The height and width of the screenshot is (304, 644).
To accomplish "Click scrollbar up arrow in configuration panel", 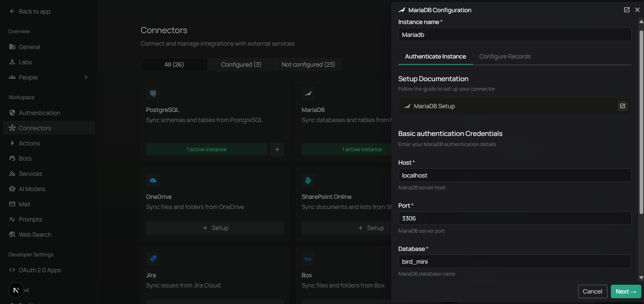I will (641, 22).
